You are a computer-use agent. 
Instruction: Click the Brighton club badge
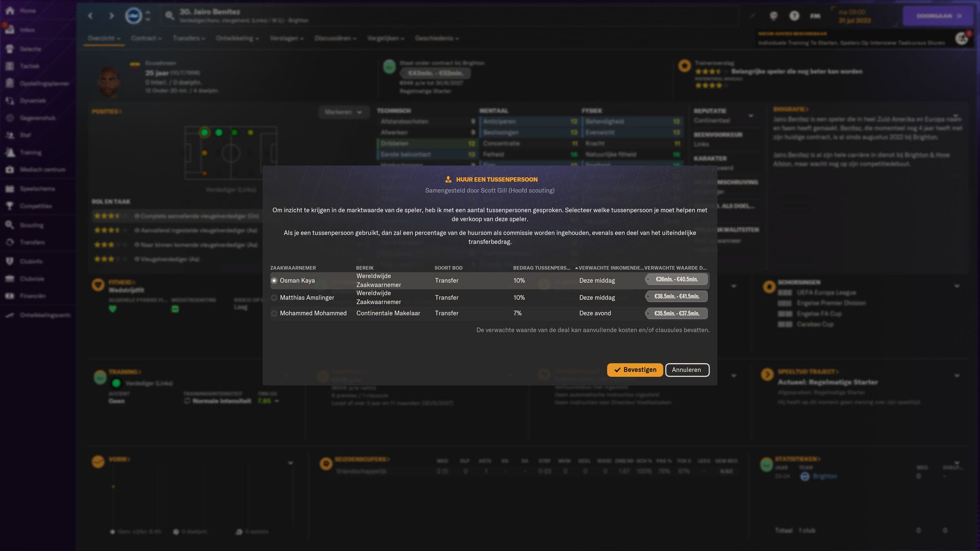[x=133, y=16]
